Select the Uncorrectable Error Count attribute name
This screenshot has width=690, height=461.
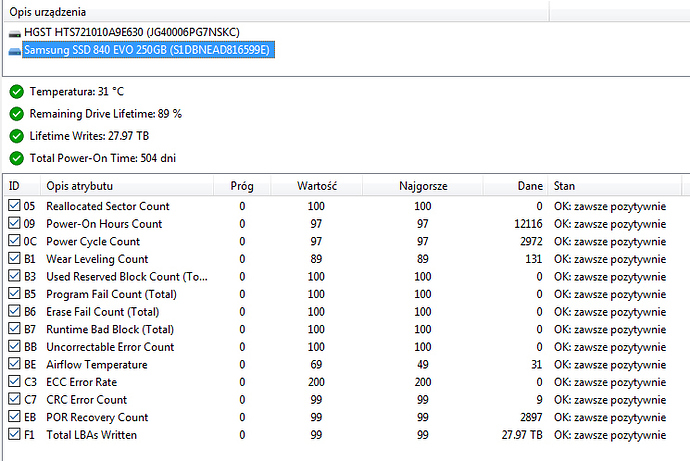point(110,347)
